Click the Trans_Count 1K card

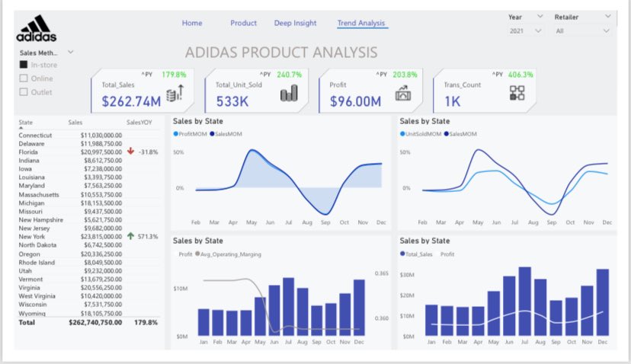coord(485,91)
